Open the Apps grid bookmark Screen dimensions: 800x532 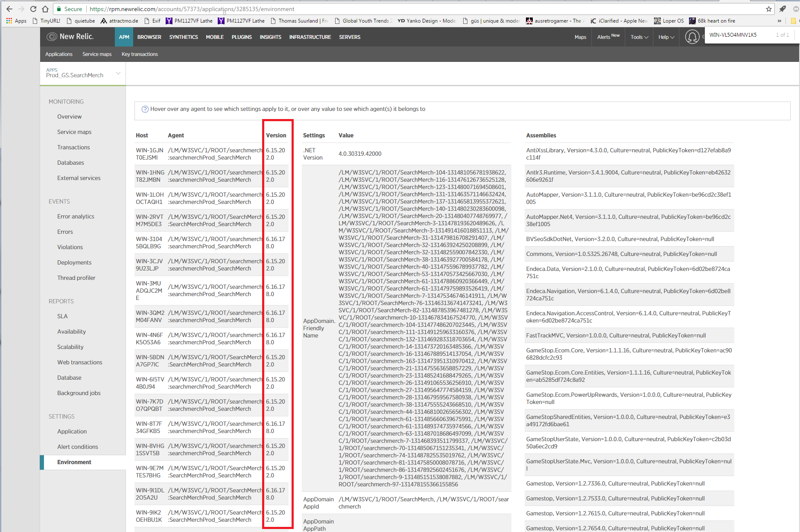point(16,20)
